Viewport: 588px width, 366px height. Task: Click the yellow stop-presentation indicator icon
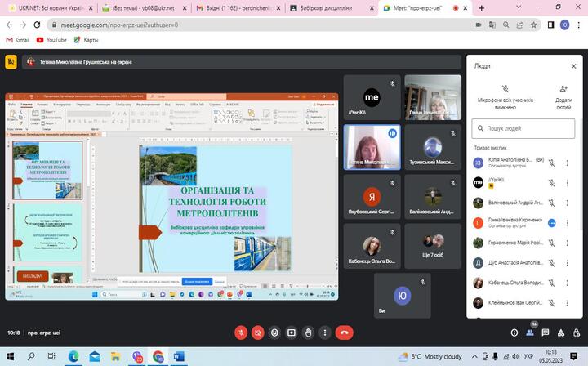pos(11,62)
